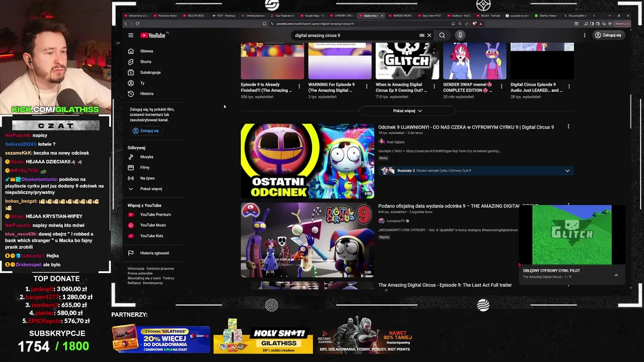The image size is (644, 362).
Task: Open the YouTube hamburger guide menu
Action: (131, 35)
